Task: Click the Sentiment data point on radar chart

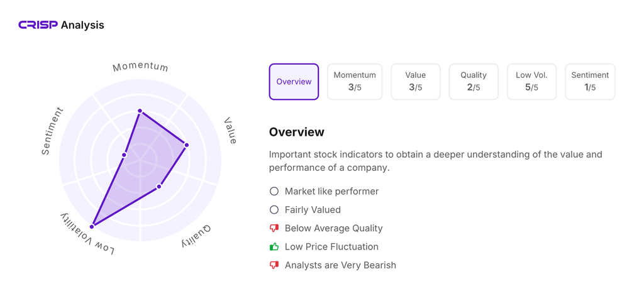Action: tap(125, 155)
